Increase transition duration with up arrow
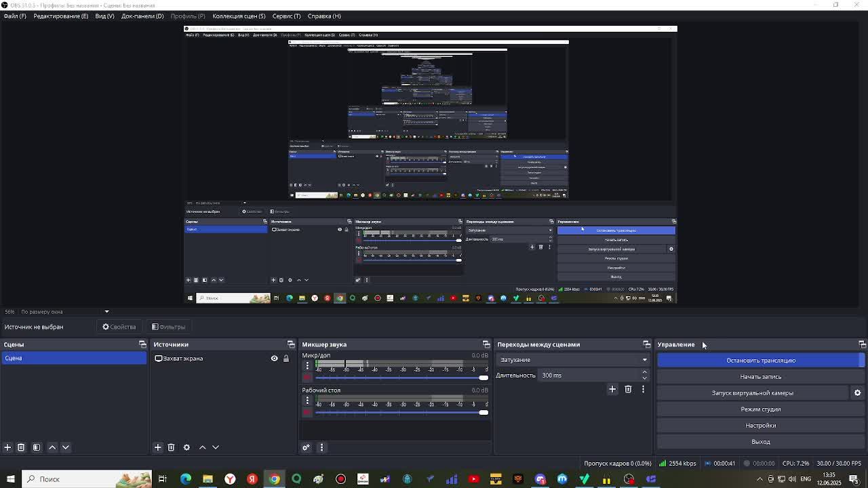Screen dimensions: 868x488 click(644, 372)
